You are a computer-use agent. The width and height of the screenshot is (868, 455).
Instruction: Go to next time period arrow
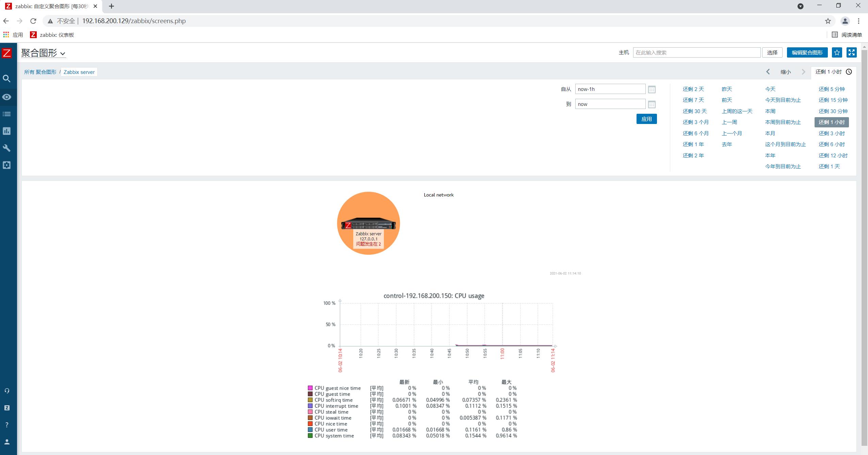pos(804,72)
